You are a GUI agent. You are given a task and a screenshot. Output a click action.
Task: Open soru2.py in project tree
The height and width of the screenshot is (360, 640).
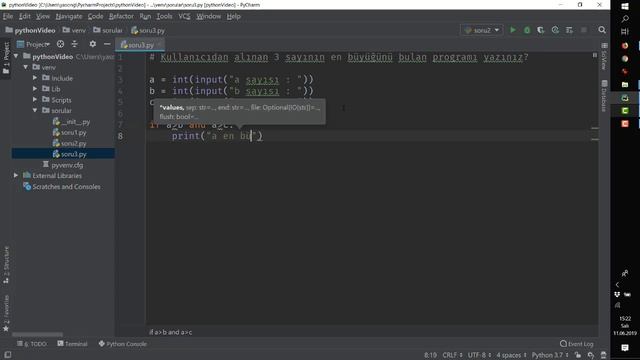pyautogui.click(x=69, y=143)
